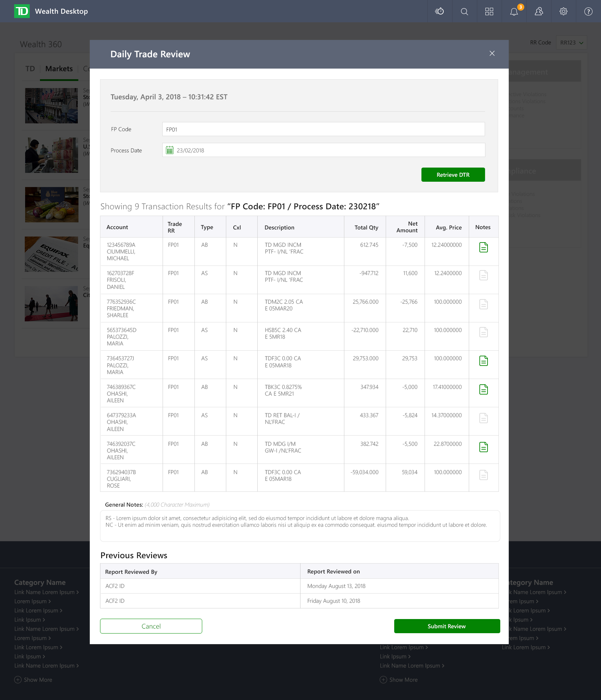Close the Daily Trade Review dialog
The width and height of the screenshot is (601, 700).
(x=492, y=53)
